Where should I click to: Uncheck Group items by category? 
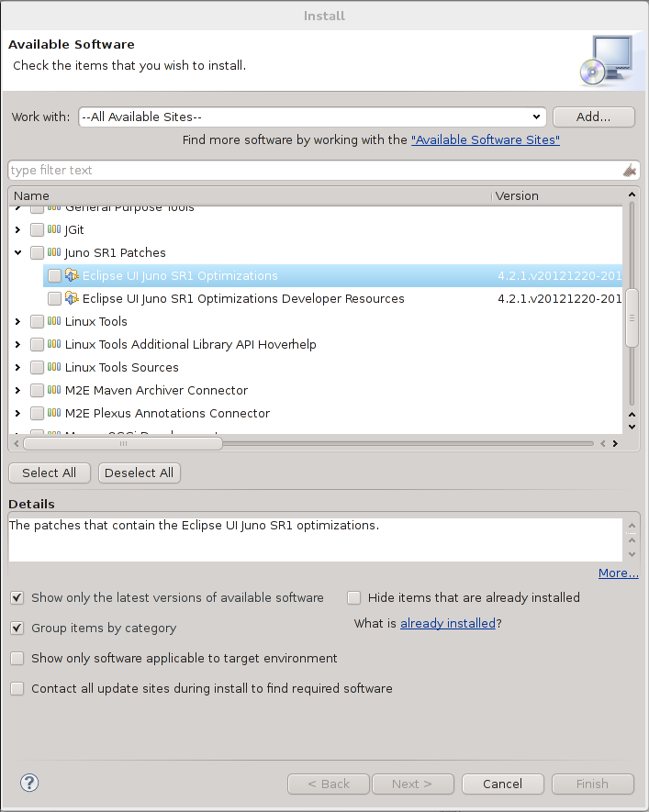pyautogui.click(x=17, y=628)
